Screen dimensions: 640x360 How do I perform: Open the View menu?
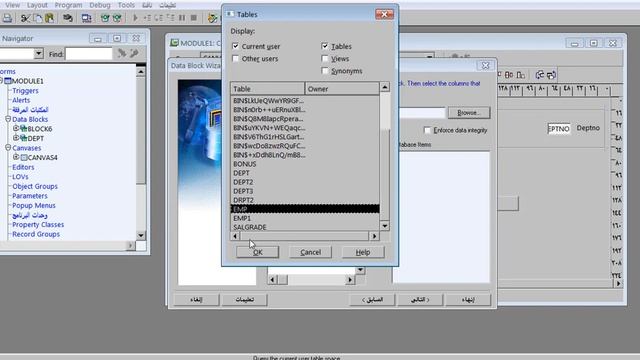click(x=12, y=5)
